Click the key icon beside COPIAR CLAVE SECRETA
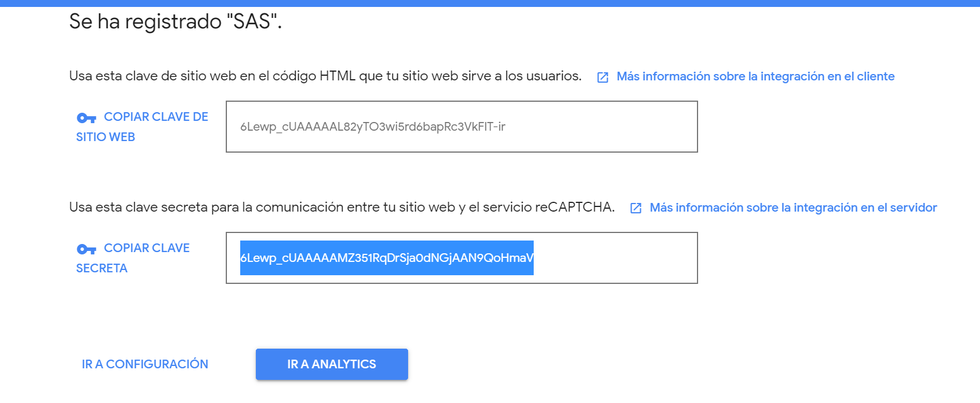 [x=86, y=249]
